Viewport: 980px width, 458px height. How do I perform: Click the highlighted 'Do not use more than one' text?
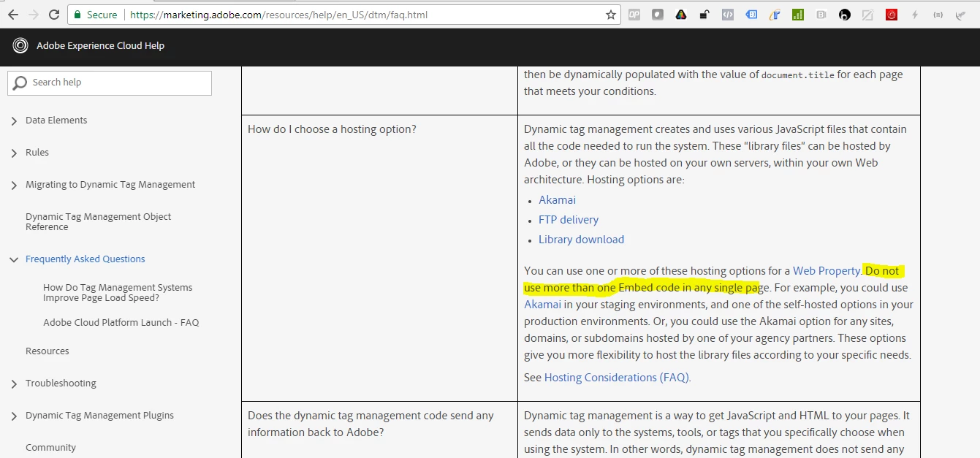click(713, 279)
